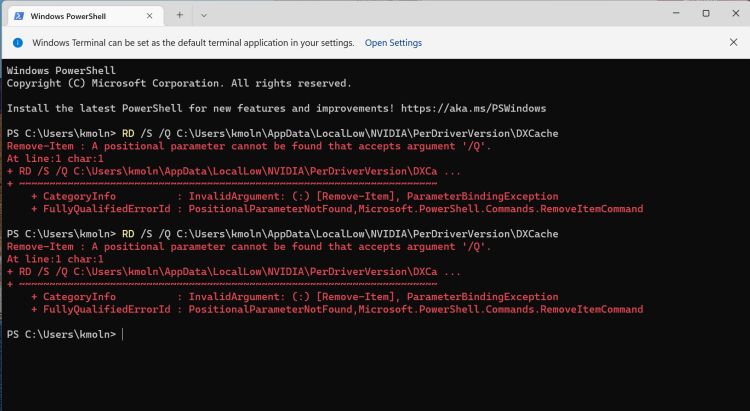Close the Windows Terminal window

[x=736, y=13]
